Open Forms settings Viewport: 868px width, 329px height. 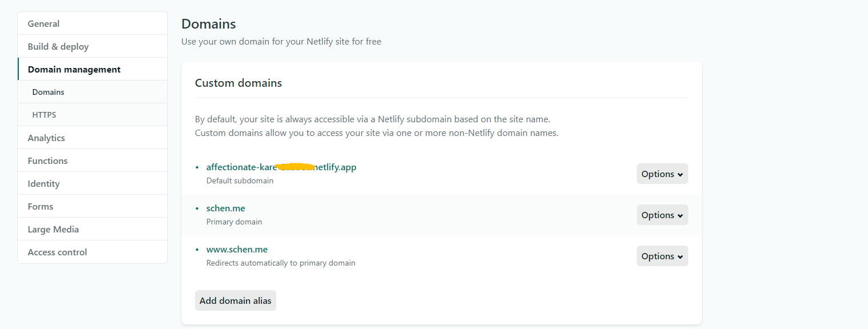[41, 206]
